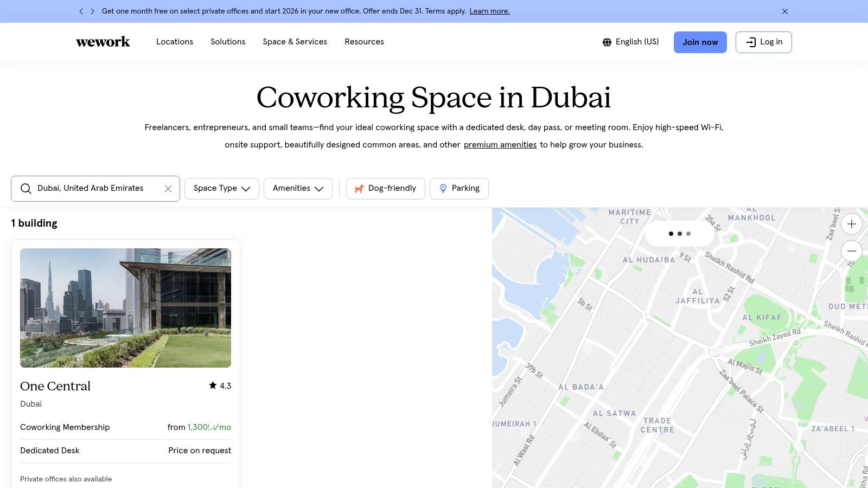Click the WeWork logo

103,42
